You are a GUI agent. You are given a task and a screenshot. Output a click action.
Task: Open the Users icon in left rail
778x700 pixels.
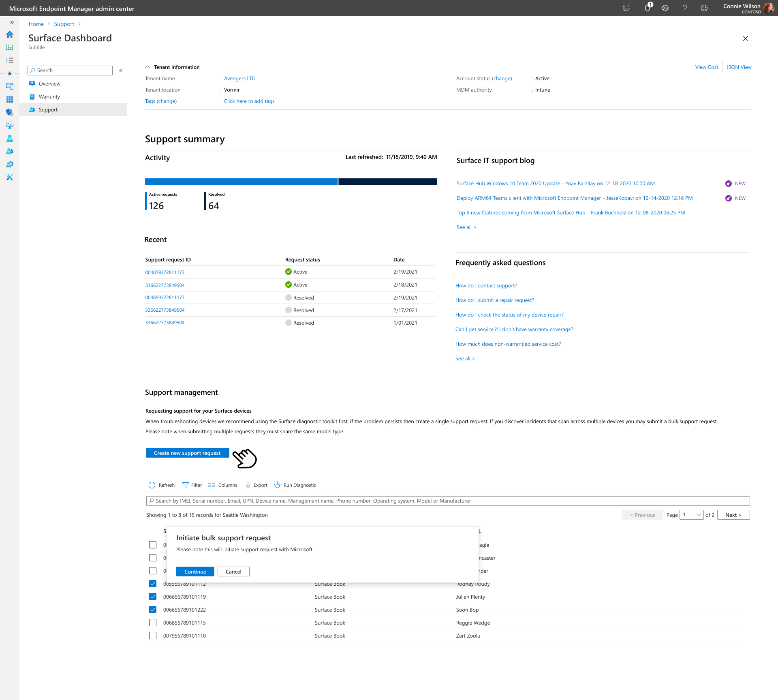pyautogui.click(x=10, y=138)
